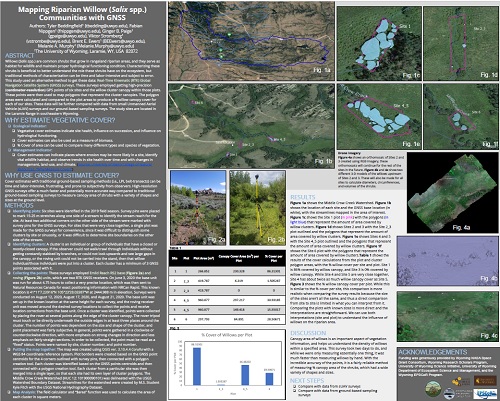Click the poster title Mapping Riparian Willow
Screen dimensions: 500x401
point(82,13)
